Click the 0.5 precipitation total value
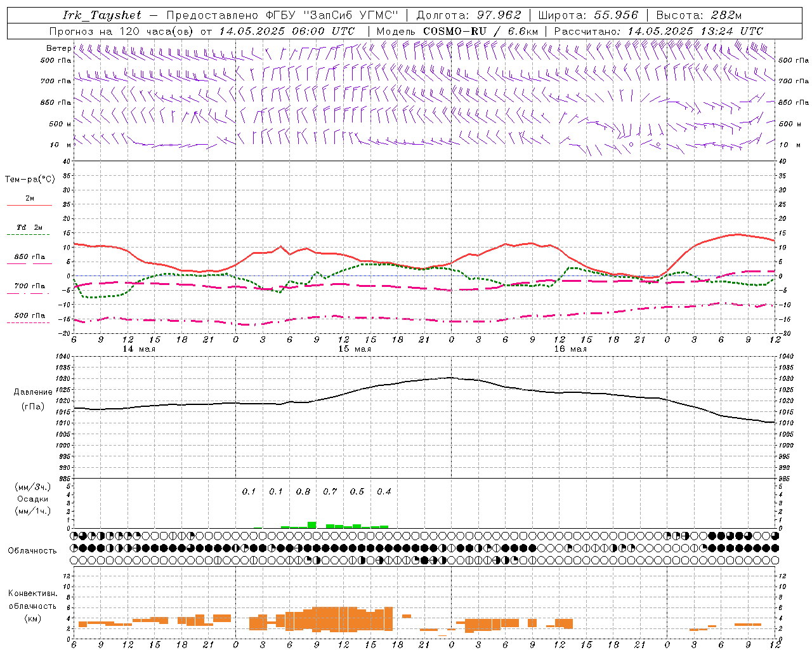Image resolution: width=812 pixels, height=650 pixels. (x=357, y=491)
